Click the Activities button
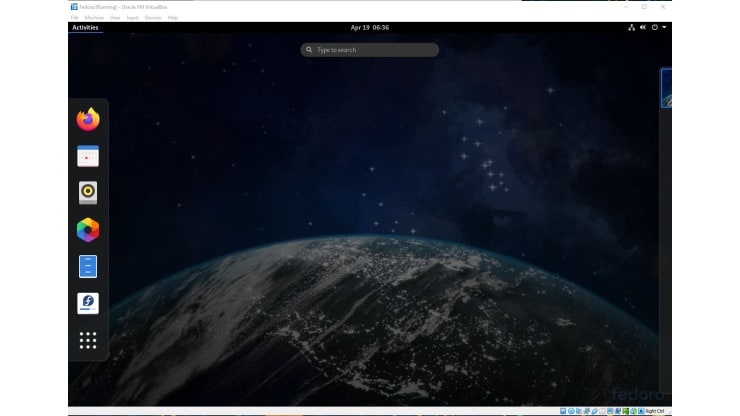 click(85, 27)
